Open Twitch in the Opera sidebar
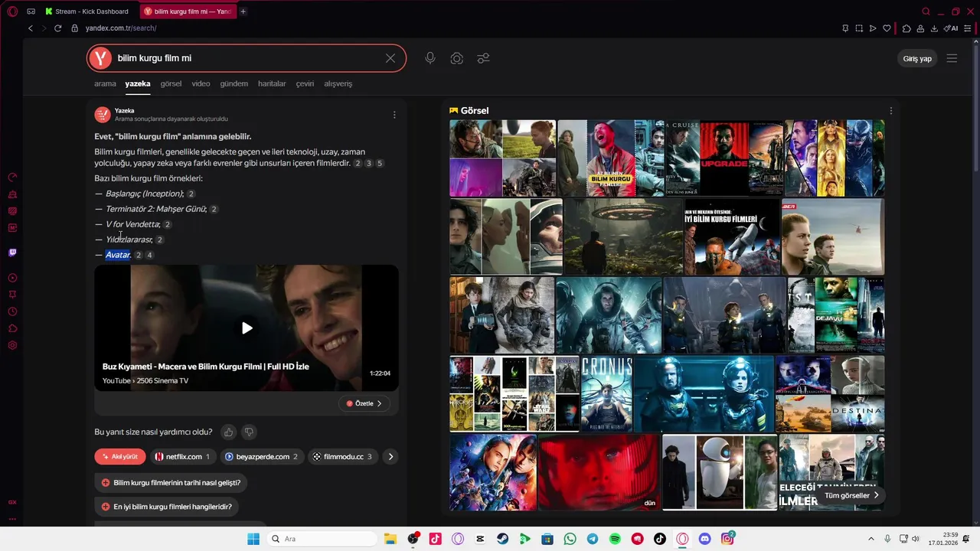 [12, 253]
